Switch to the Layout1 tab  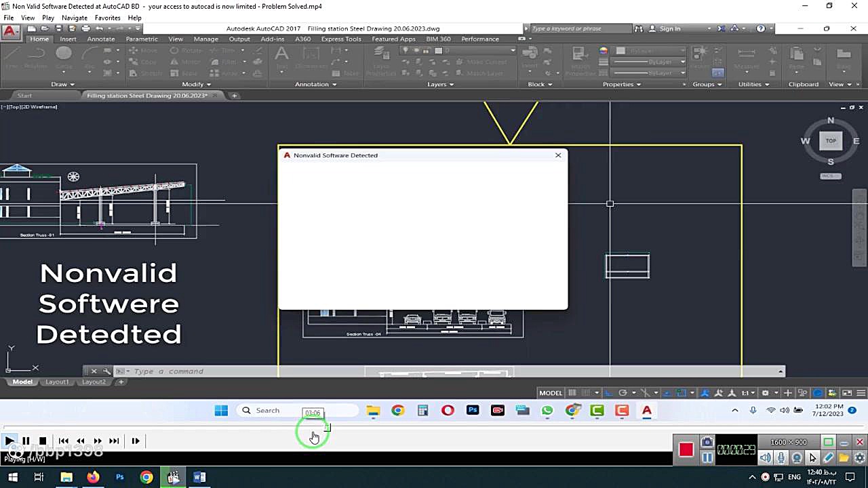pos(57,382)
